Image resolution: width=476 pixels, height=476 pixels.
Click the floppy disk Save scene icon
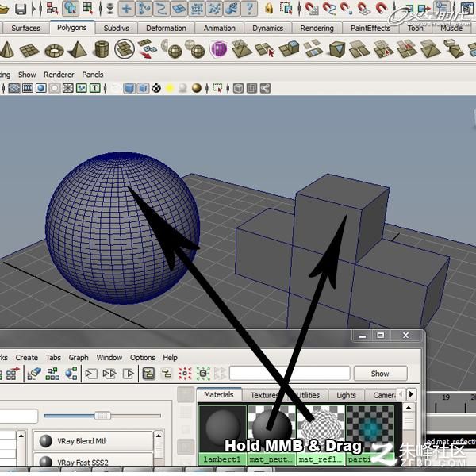(x=21, y=9)
